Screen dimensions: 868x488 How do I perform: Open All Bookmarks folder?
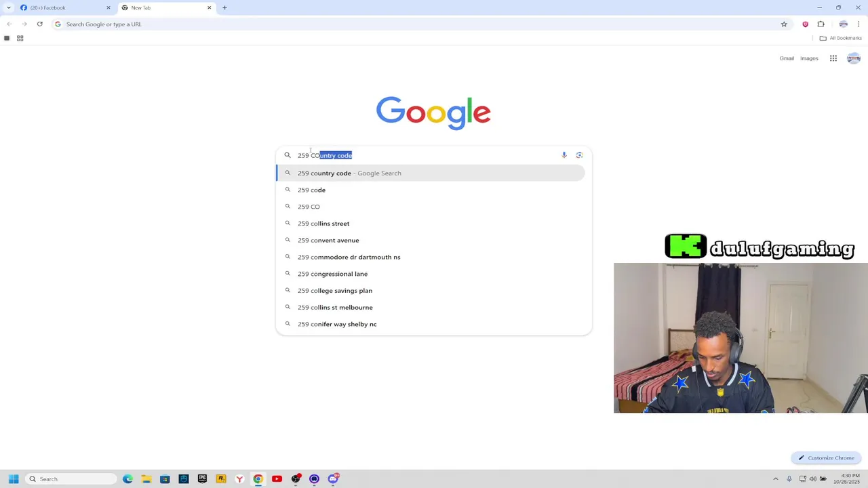(840, 38)
